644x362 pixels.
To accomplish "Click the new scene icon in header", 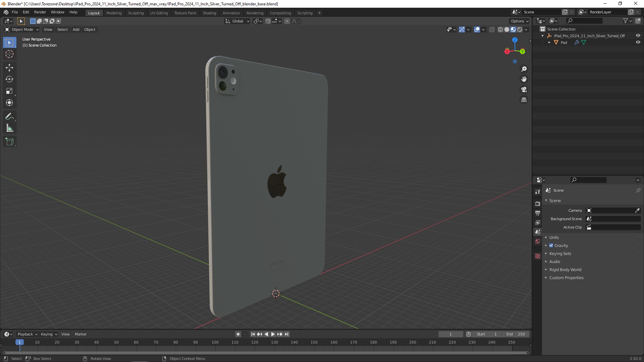I will click(565, 12).
